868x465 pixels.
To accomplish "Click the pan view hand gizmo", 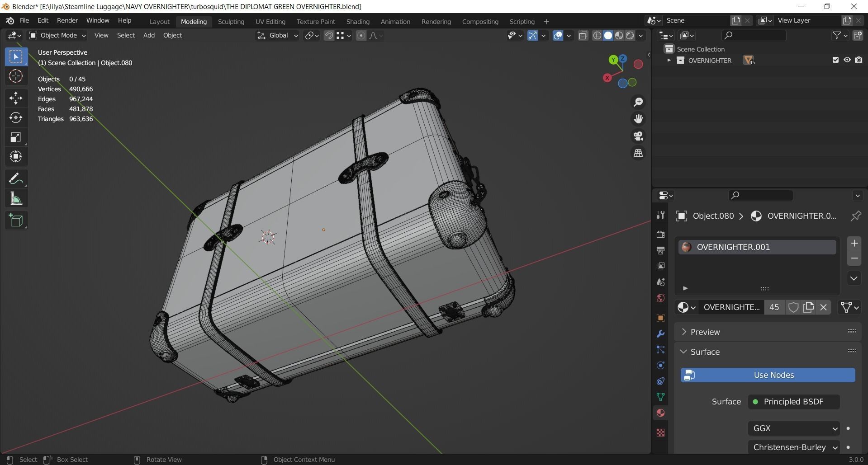I will 638,119.
